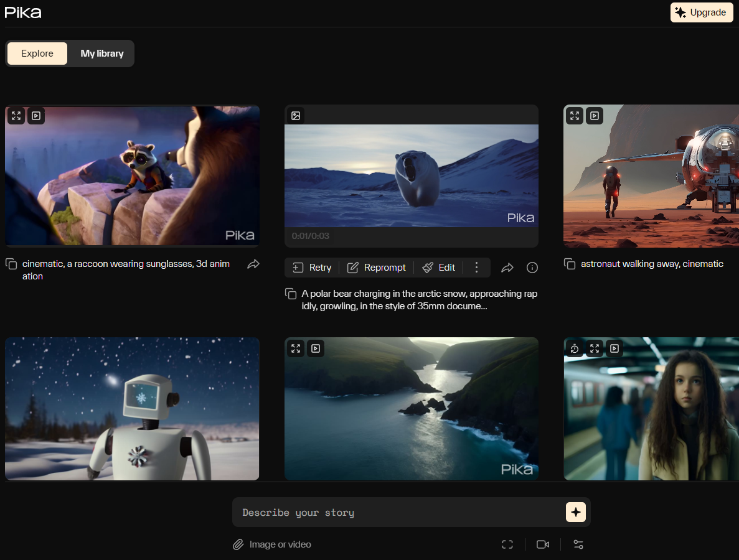The image size is (739, 560).
Task: Copy the astronaut walking away prompt
Action: pos(570,264)
